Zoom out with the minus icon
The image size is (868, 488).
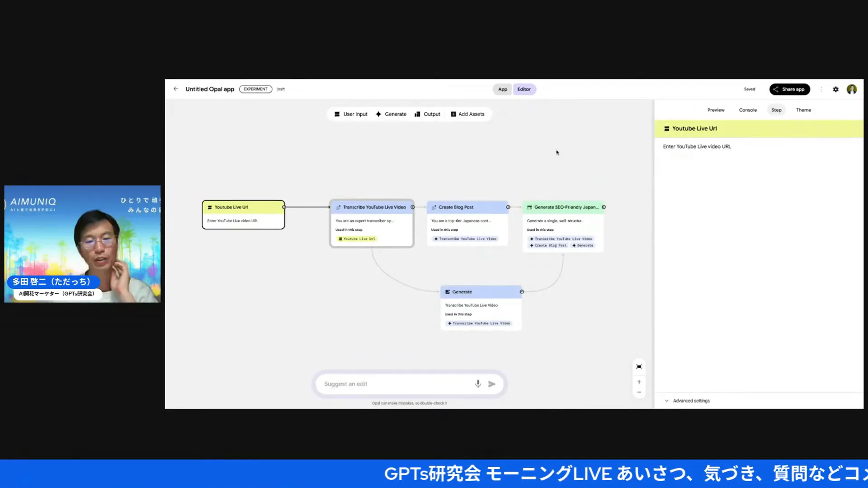639,392
